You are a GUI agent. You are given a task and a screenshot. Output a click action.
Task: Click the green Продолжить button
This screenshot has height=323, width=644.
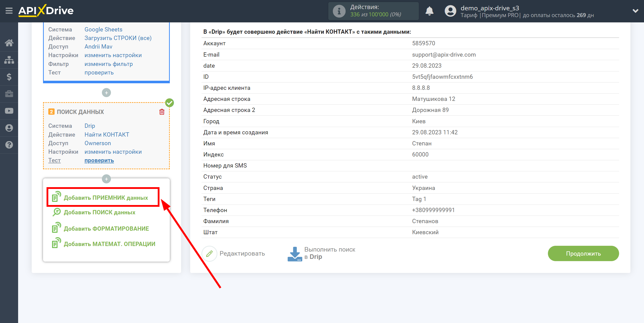(583, 253)
